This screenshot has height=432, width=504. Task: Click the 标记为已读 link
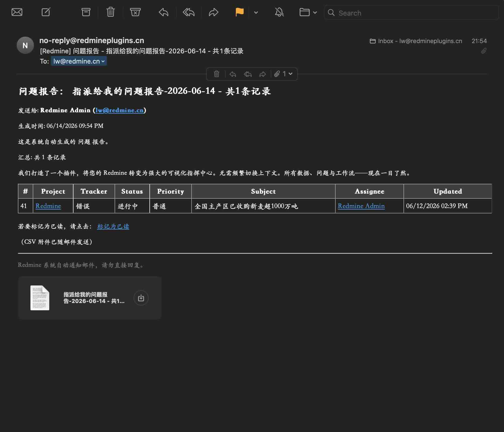pyautogui.click(x=113, y=227)
